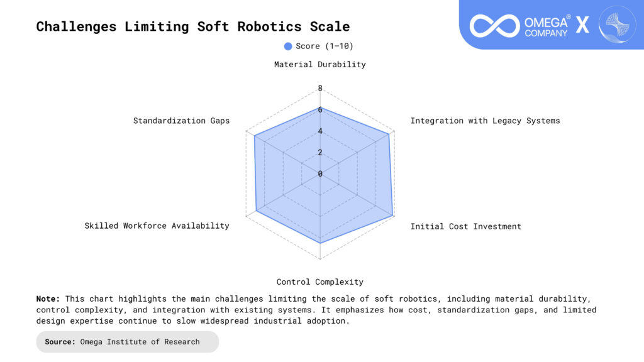This screenshot has width=644, height=362.
Task: Click the Skilled Workforce Availability label
Action: [157, 226]
